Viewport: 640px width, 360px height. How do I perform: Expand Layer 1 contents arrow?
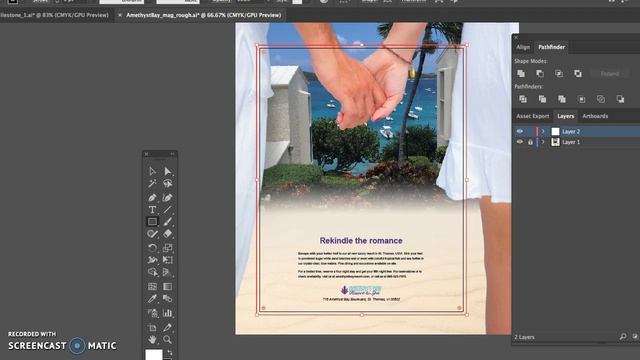[543, 142]
